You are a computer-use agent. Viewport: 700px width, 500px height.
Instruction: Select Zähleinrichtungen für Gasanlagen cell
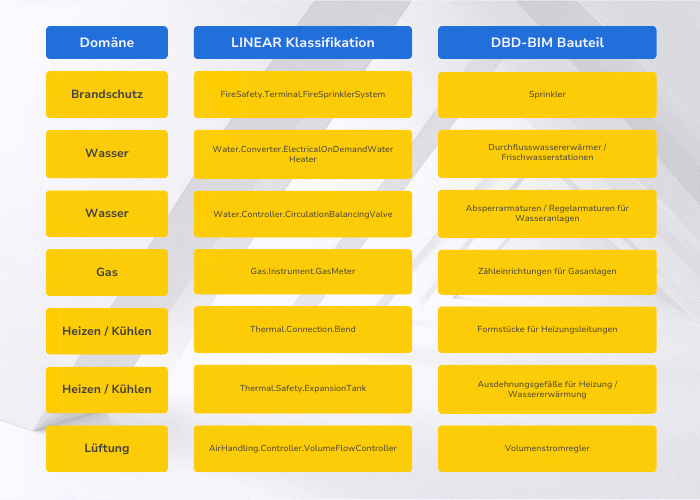pos(547,272)
